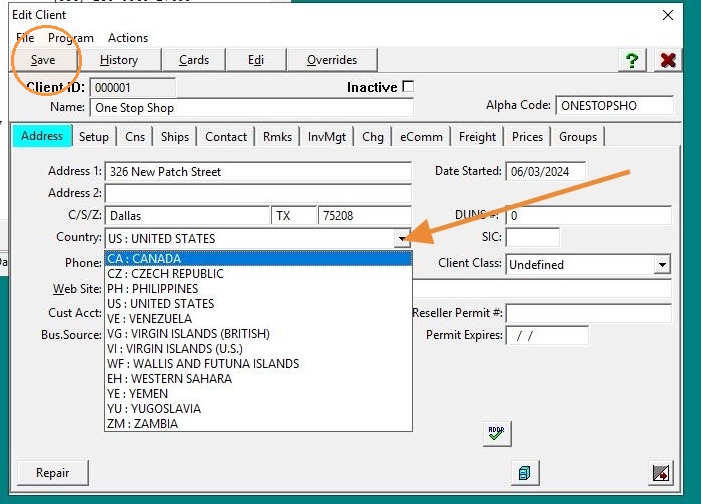Open the File menu
701x504 pixels.
click(x=25, y=38)
